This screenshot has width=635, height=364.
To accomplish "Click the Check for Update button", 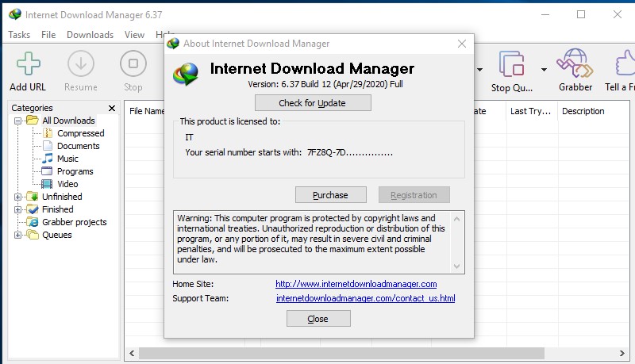I will pos(313,103).
